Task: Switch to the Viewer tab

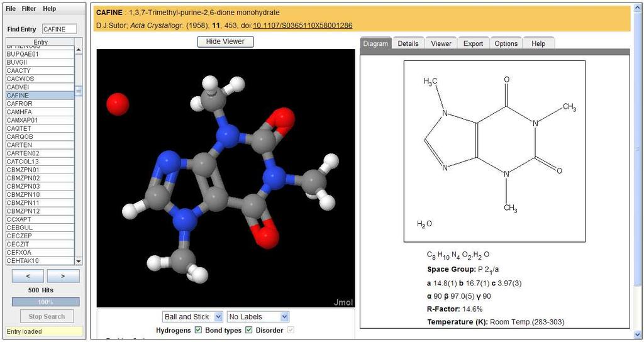Action: click(x=441, y=43)
